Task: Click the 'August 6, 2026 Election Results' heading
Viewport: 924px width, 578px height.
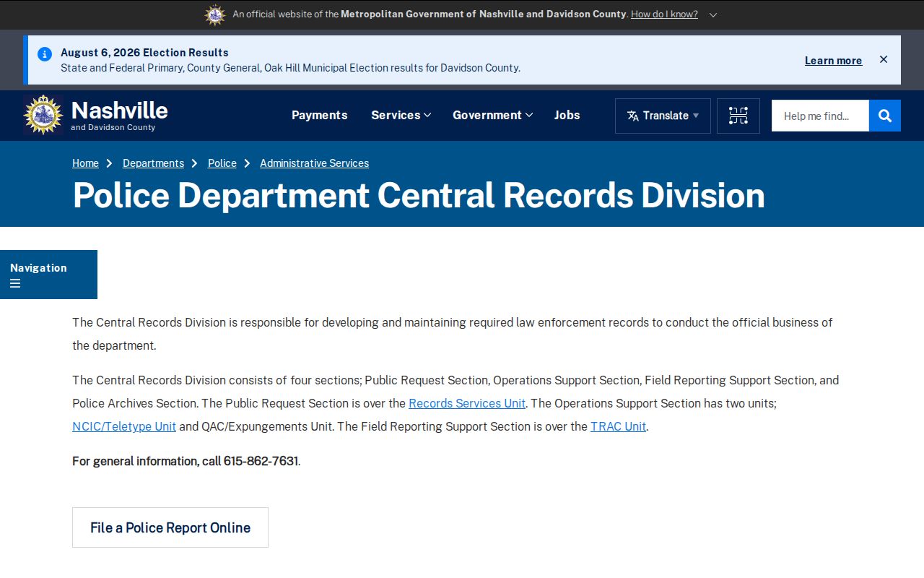Action: (x=144, y=53)
